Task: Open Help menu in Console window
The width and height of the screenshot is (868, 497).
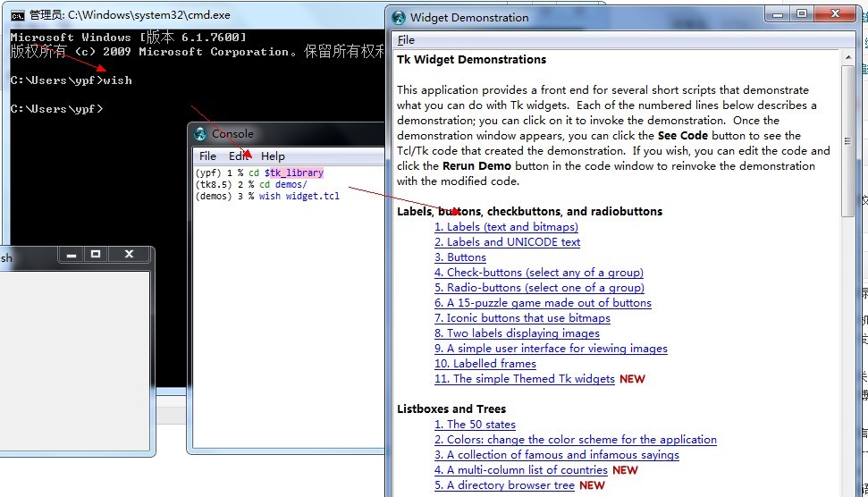Action: coord(273,156)
